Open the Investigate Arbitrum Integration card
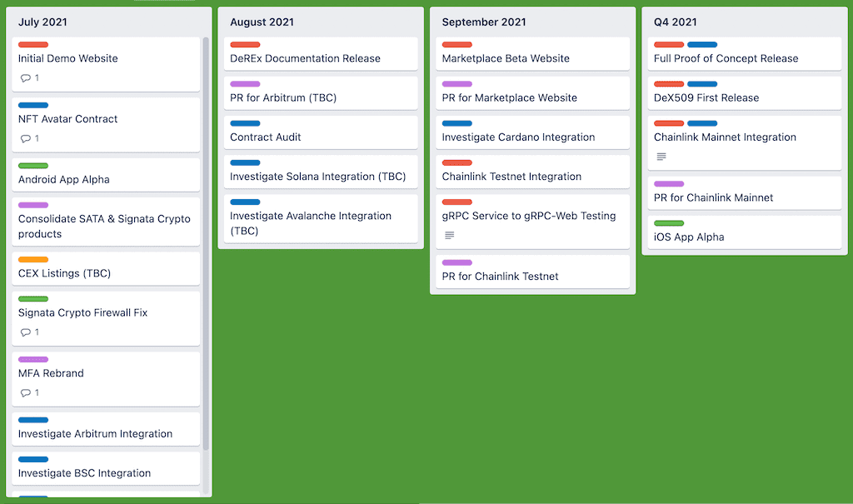The width and height of the screenshot is (853, 504). coord(106,429)
